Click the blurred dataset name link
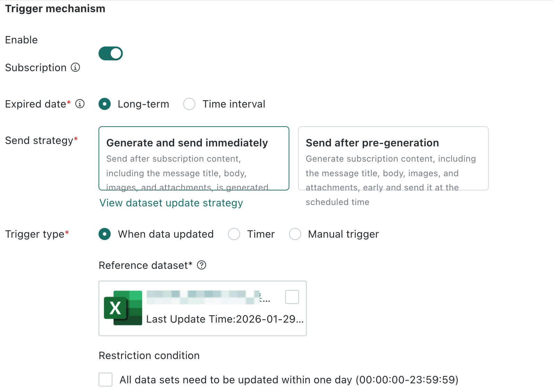The width and height of the screenshot is (553, 392). click(x=208, y=297)
